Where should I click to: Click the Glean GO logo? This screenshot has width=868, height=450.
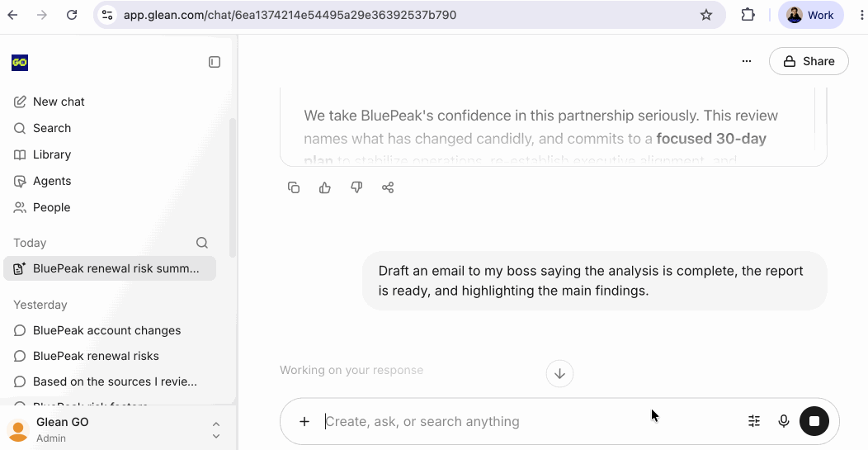click(x=20, y=62)
